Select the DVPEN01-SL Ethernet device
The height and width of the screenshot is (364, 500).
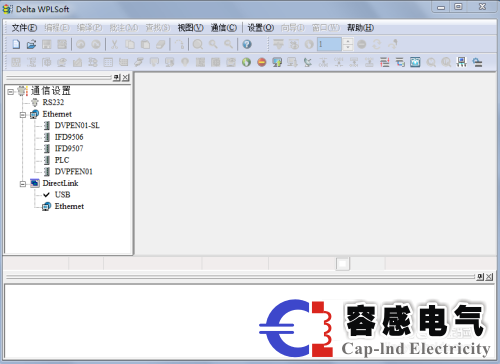coord(77,126)
